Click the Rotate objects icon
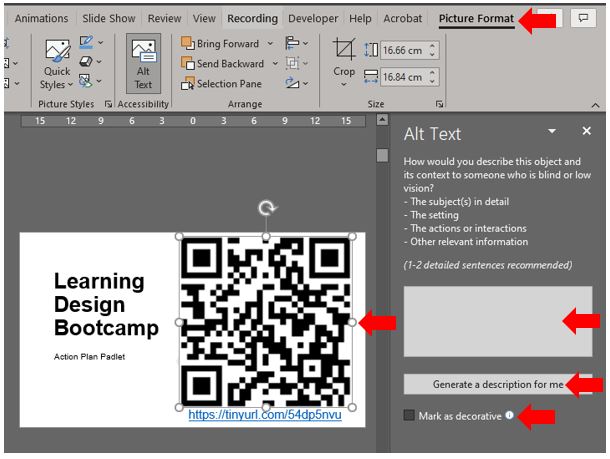Image resolution: width=610 pixels, height=459 pixels. click(x=292, y=82)
